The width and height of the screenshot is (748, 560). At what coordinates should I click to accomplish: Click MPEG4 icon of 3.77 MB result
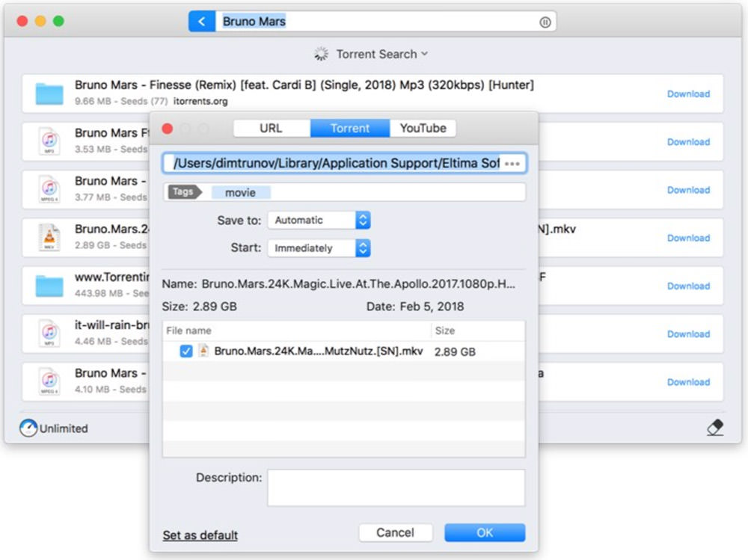[x=49, y=189]
